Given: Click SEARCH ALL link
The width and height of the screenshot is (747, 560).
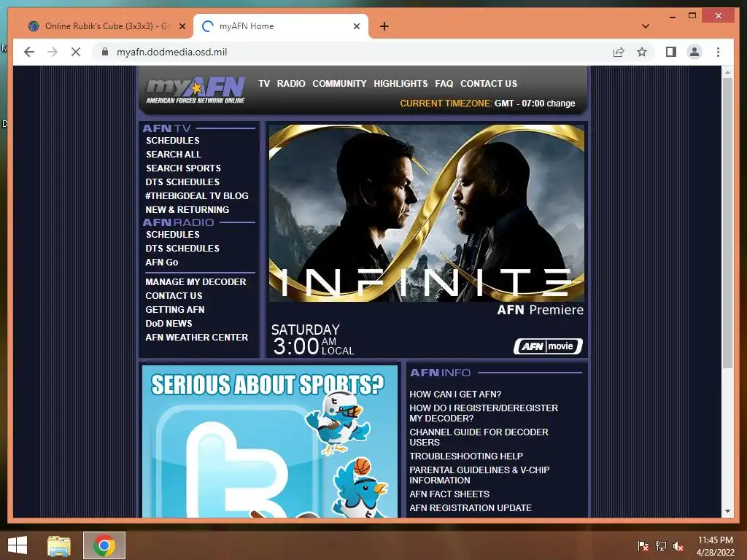Looking at the screenshot, I should (174, 155).
